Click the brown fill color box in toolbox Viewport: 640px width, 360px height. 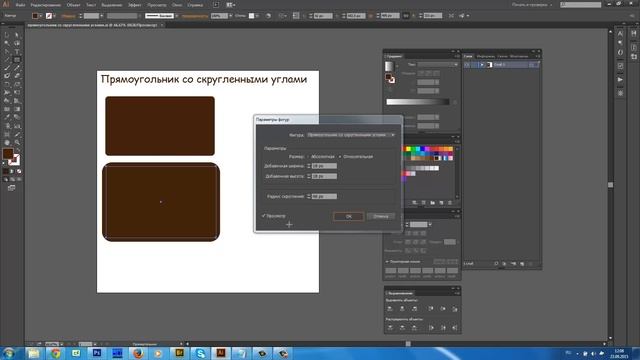8,154
